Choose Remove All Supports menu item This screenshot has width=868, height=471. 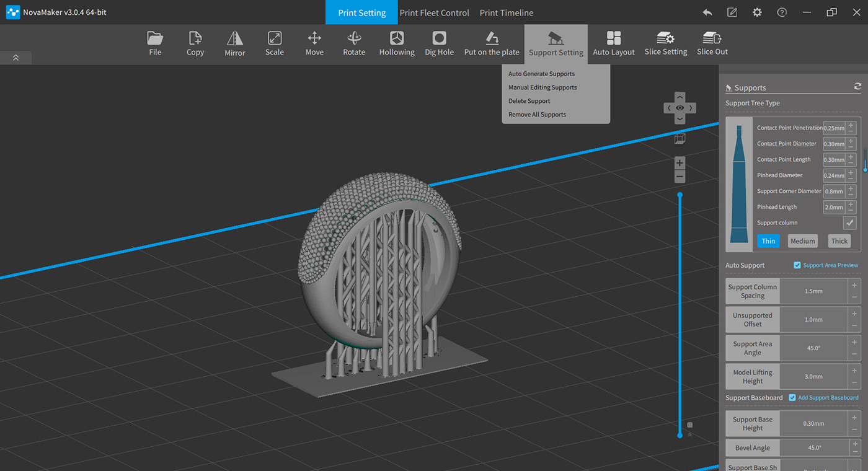[x=538, y=115]
